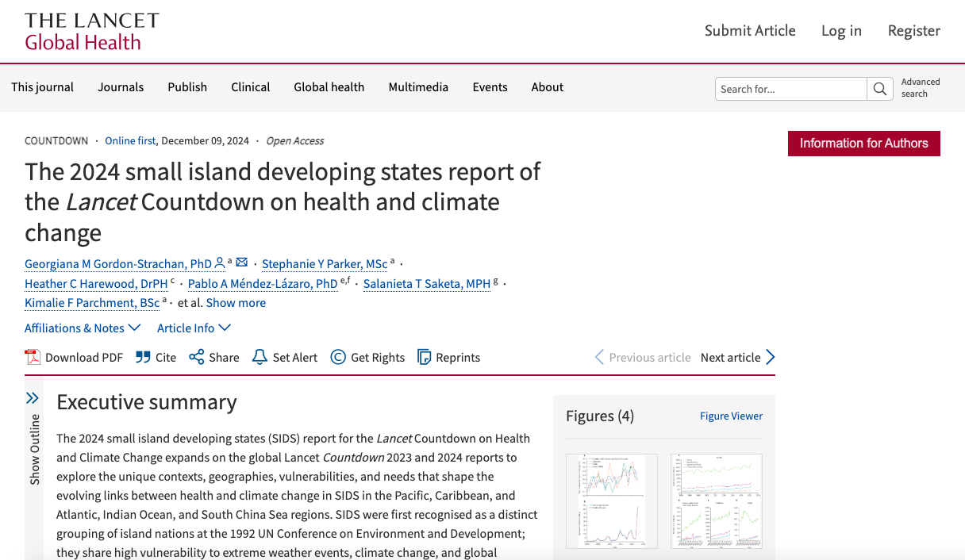Click the bell Set Alert icon

(260, 357)
